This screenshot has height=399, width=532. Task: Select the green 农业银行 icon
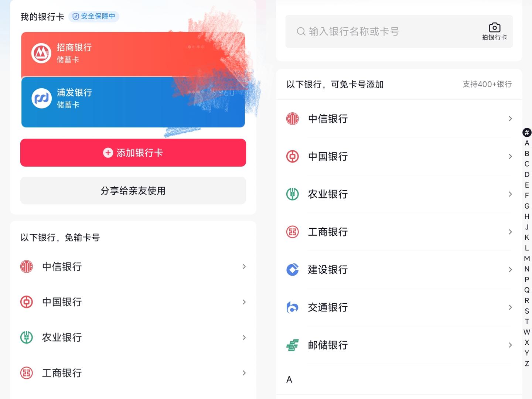tap(292, 194)
